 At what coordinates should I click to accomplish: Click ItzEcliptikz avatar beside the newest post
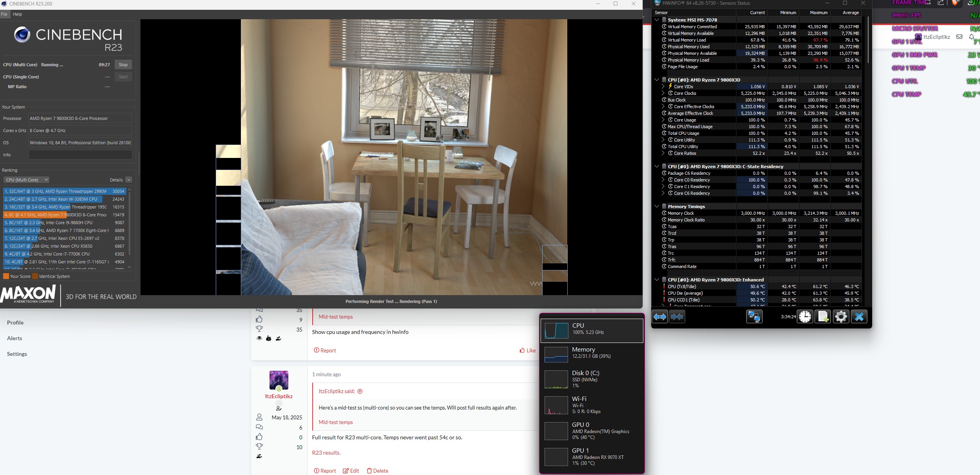click(279, 380)
